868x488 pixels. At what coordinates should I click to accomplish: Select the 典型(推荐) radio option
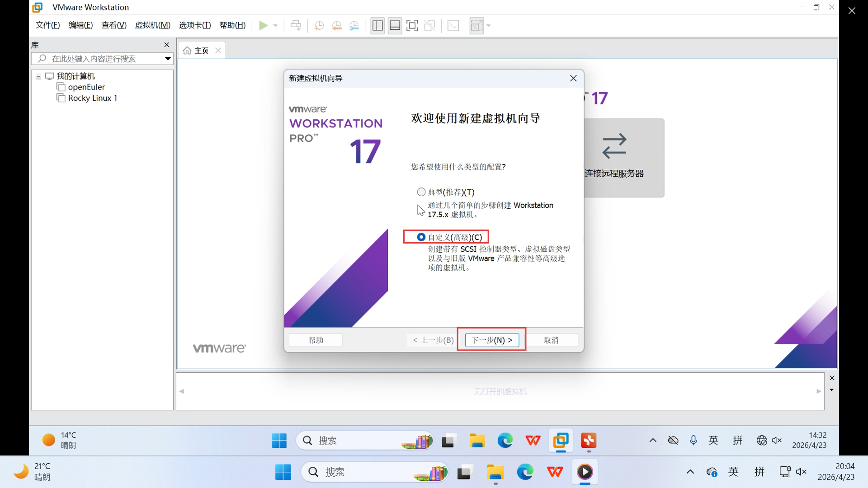[x=421, y=192]
